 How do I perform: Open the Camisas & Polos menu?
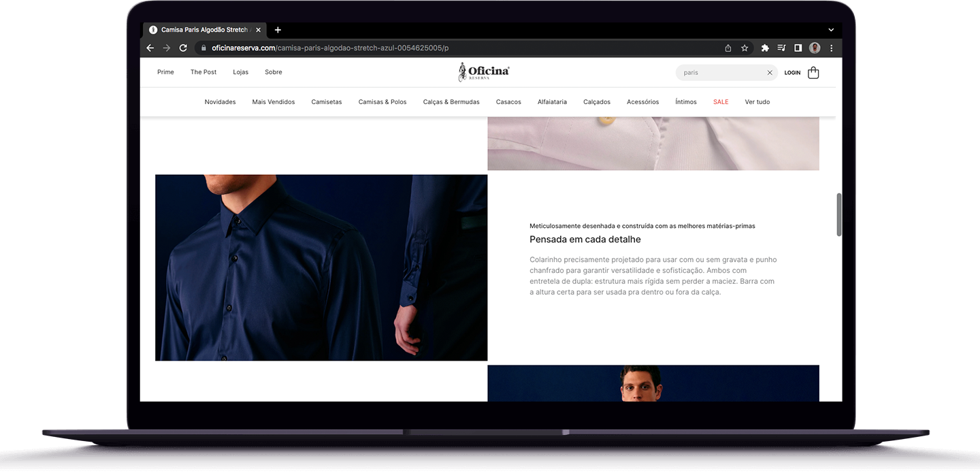point(382,102)
